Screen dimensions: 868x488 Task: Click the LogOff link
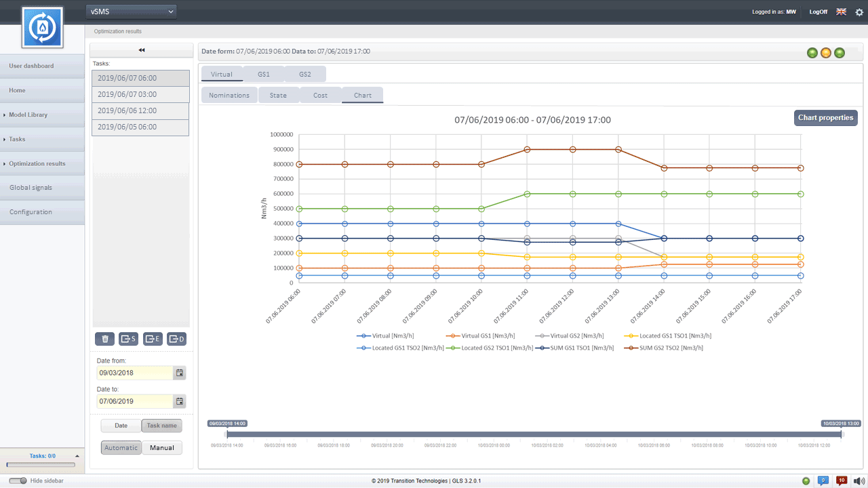coord(818,12)
